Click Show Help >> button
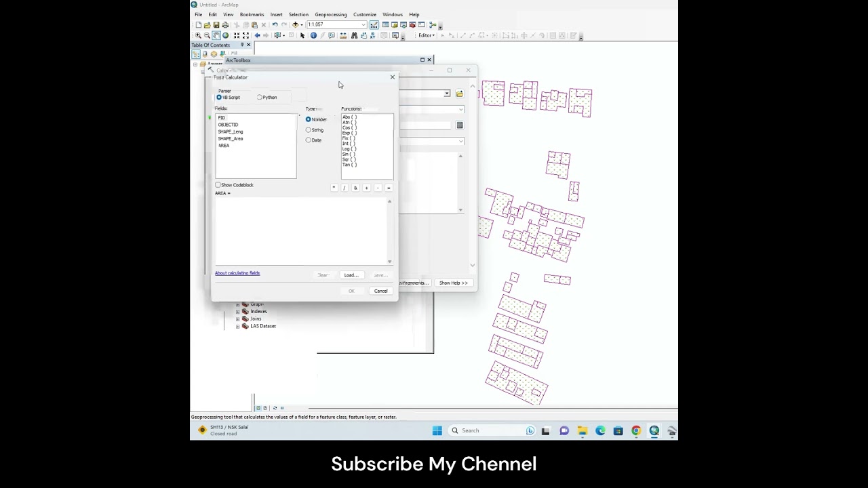This screenshot has height=488, width=868. click(x=454, y=283)
